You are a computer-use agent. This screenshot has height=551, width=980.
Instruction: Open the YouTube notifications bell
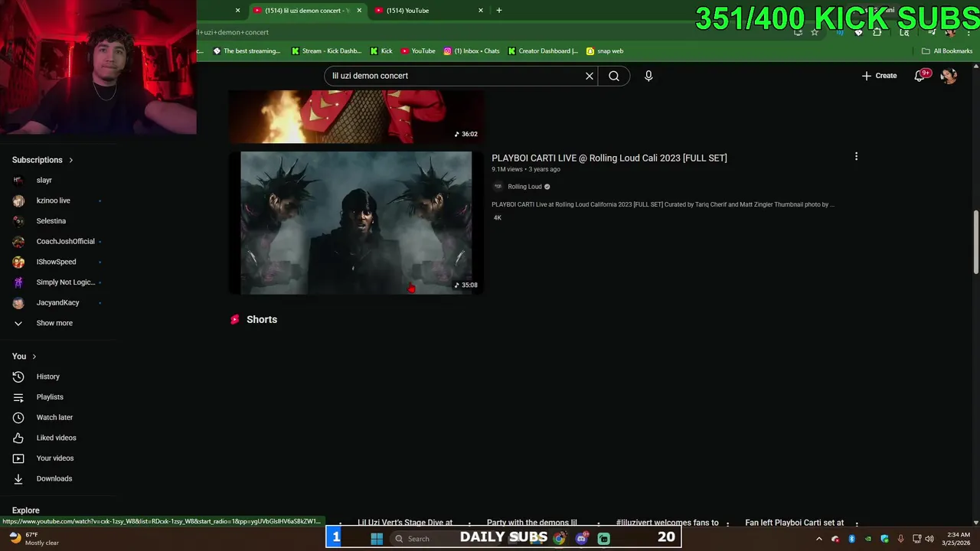pos(920,76)
